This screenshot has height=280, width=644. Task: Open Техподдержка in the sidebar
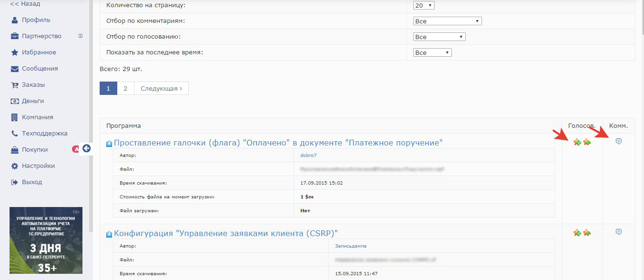(45, 134)
